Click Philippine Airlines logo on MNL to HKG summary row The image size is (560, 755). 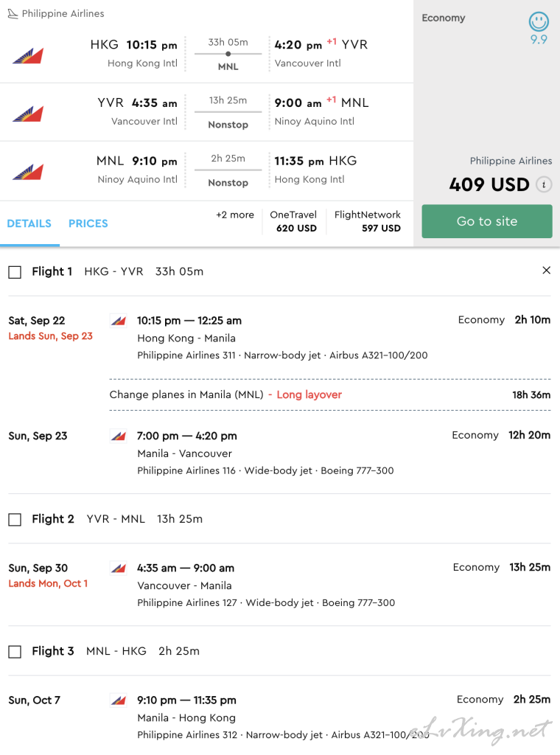tap(29, 172)
